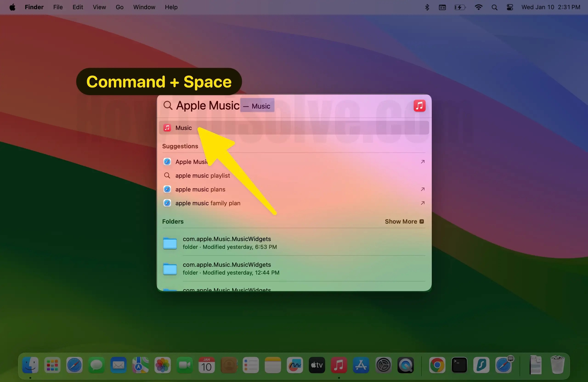Viewport: 588px width, 382px height.
Task: Open System Settings from the Dock
Action: [383, 365]
